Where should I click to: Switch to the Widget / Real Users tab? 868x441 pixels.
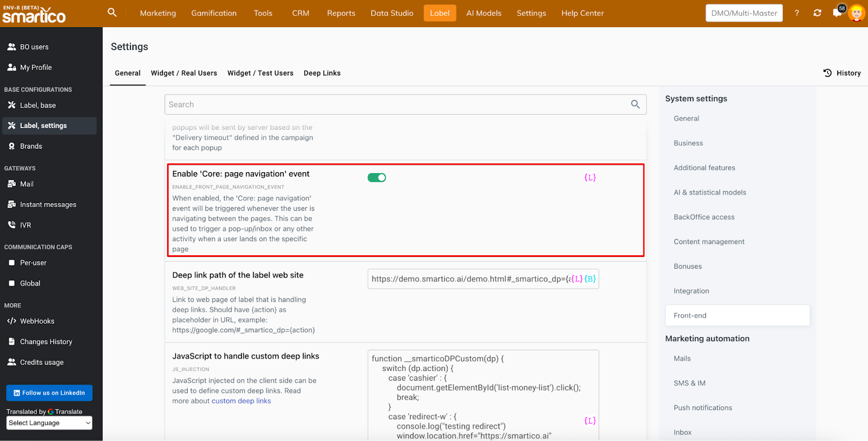tap(184, 73)
